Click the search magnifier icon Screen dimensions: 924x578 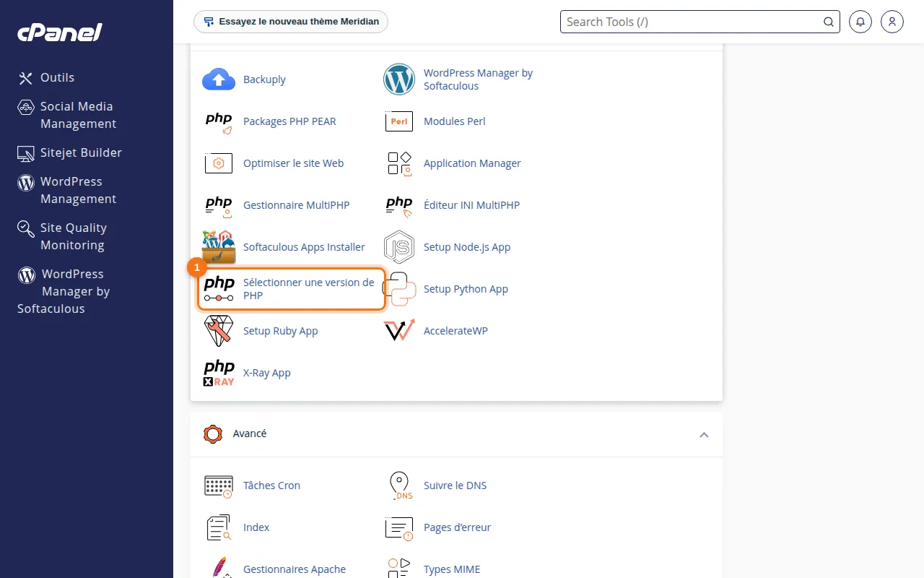[829, 22]
